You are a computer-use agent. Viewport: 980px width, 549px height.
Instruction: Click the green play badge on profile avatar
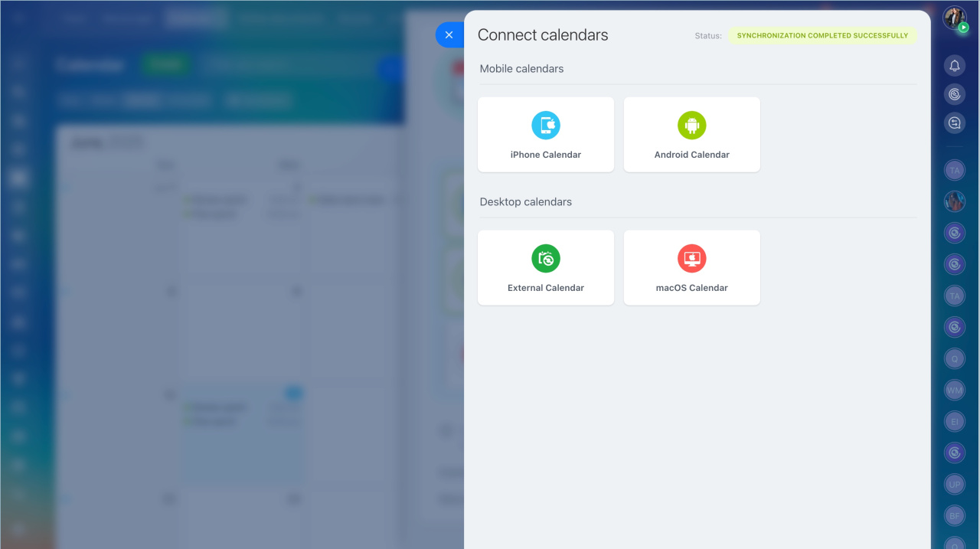click(963, 28)
